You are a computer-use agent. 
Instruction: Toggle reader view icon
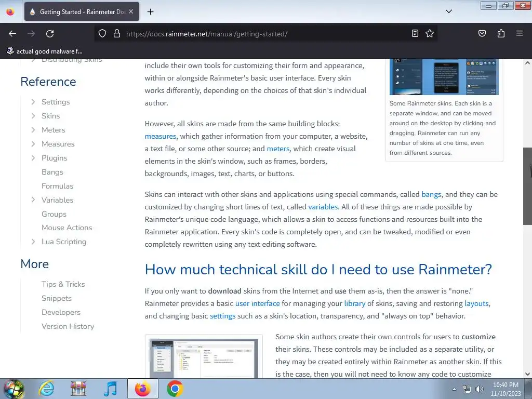tap(415, 33)
